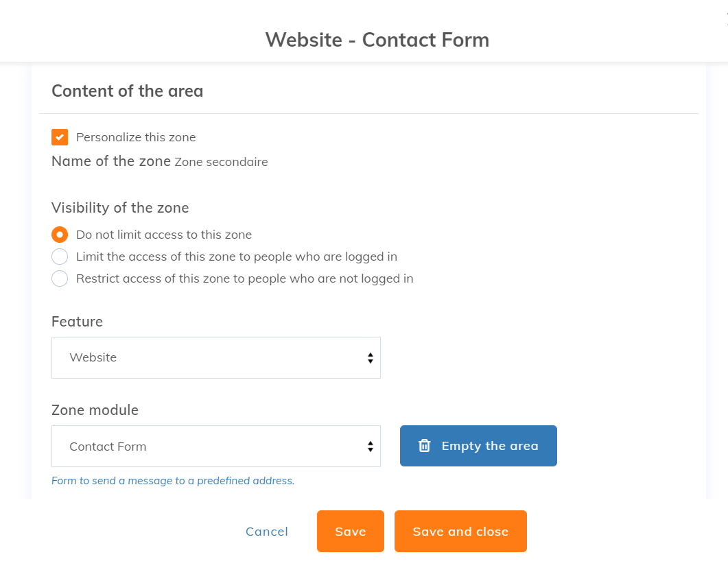Screen dimensions: 728x570
Task: Click the Zone module dropdown's up-down arrow icon
Action: point(370,447)
